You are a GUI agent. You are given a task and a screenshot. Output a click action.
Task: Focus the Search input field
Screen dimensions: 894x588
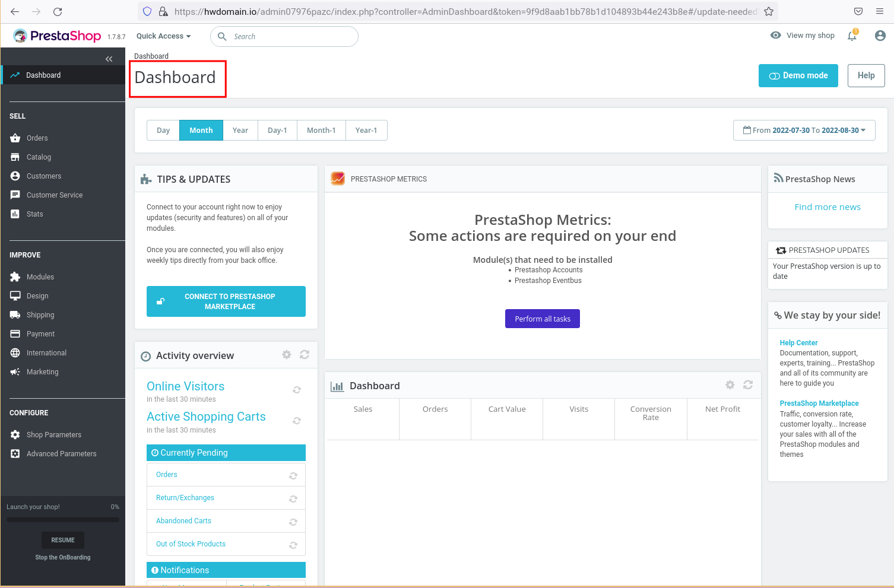pos(284,36)
